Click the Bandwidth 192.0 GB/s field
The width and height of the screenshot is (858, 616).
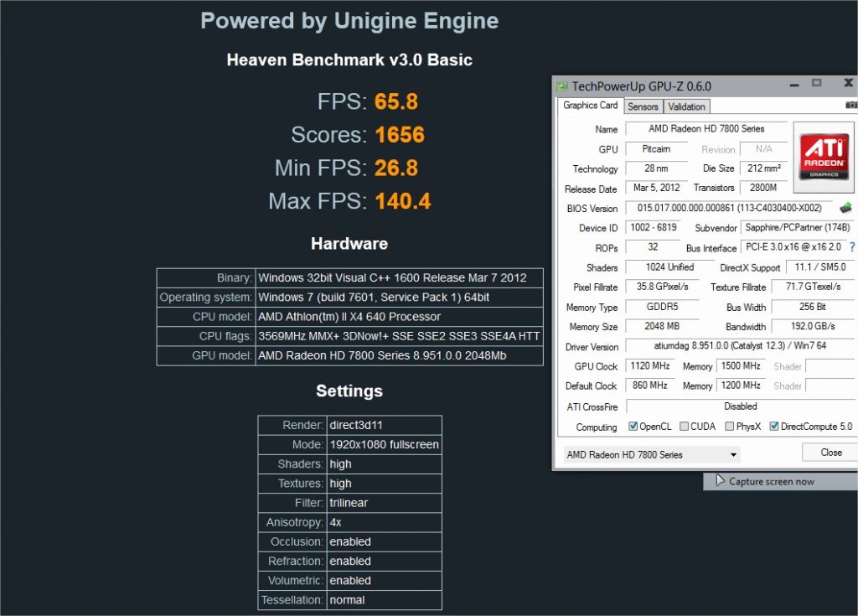pos(813,326)
